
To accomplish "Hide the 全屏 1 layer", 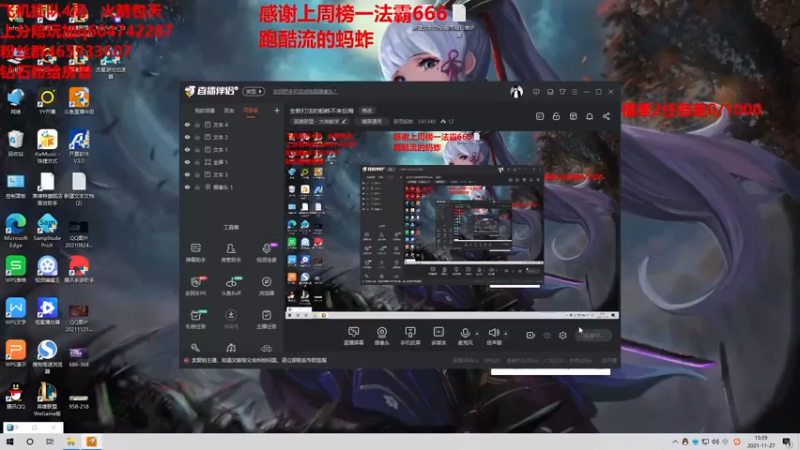I will 187,162.
